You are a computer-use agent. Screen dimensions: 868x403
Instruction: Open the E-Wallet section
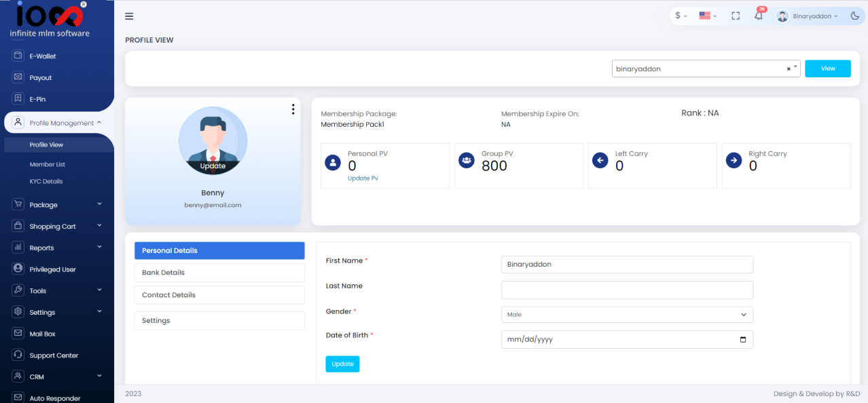point(41,56)
